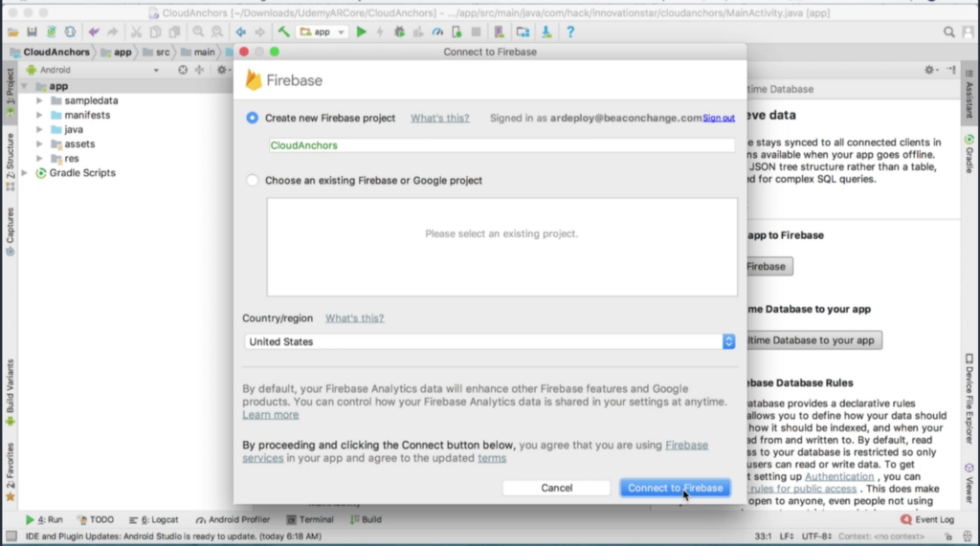This screenshot has width=980, height=546.
Task: Click What's this? beside Create new project
Action: [439, 118]
